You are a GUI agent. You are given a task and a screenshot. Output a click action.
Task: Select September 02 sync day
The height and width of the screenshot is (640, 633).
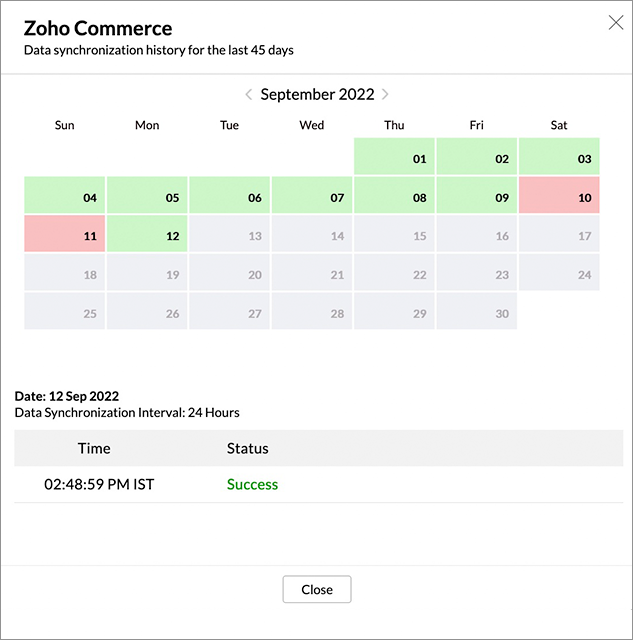click(x=477, y=156)
